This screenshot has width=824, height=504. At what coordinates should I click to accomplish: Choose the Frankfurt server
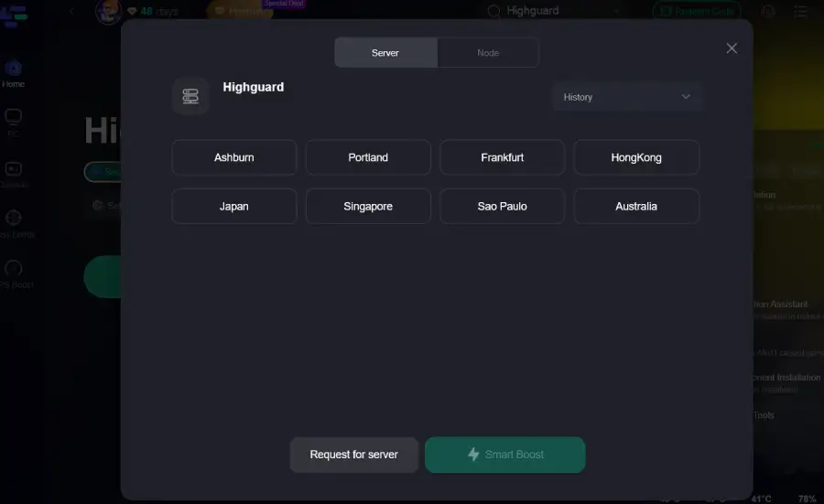pyautogui.click(x=503, y=157)
